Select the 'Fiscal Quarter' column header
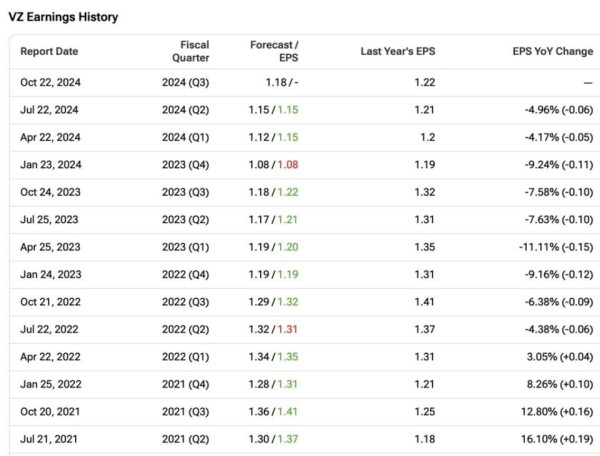 (191, 51)
